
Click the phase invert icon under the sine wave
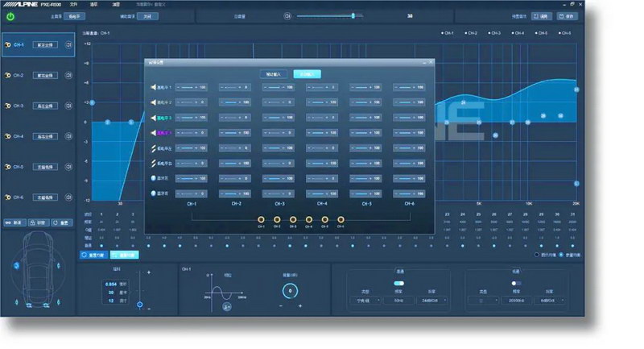tap(227, 306)
